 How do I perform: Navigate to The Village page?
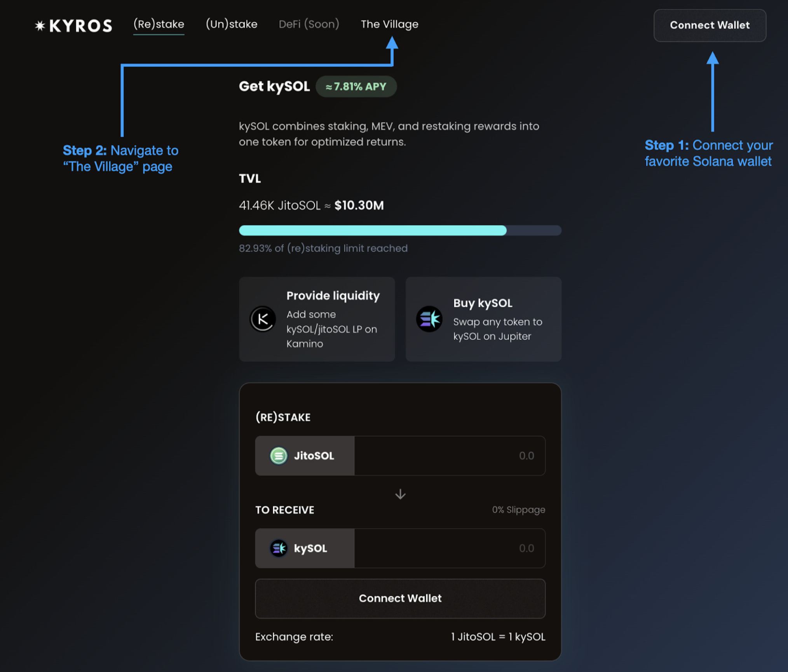point(389,24)
